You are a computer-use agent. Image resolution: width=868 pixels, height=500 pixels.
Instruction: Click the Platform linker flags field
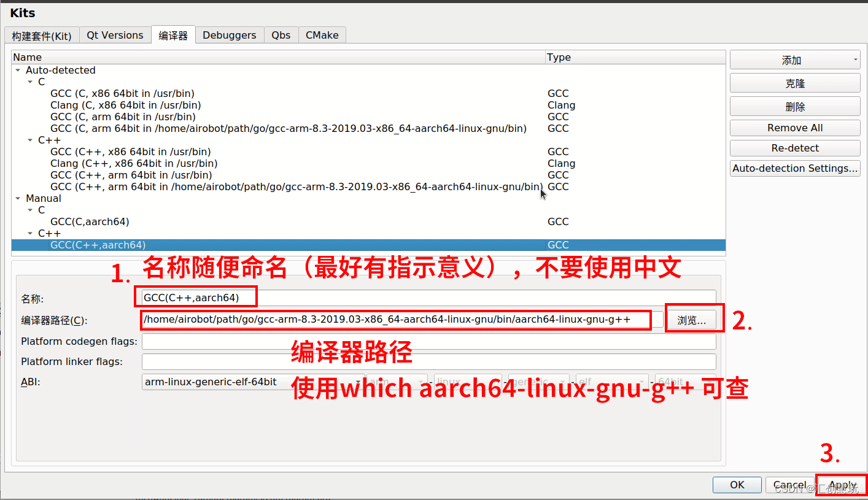point(428,361)
